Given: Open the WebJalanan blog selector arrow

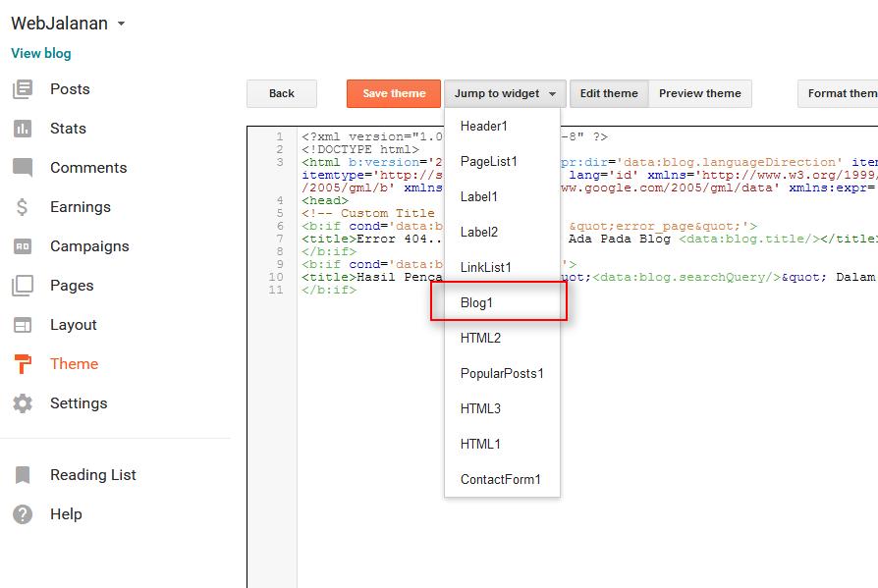Looking at the screenshot, I should point(121,24).
